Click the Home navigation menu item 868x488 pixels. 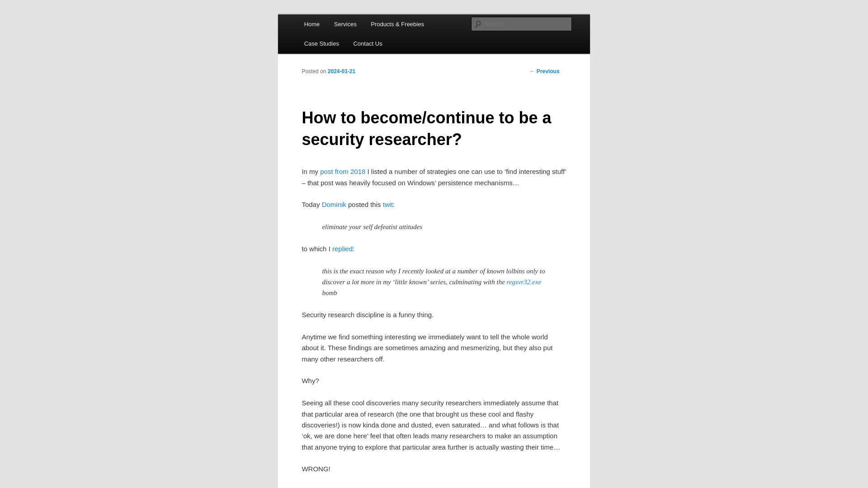[311, 24]
